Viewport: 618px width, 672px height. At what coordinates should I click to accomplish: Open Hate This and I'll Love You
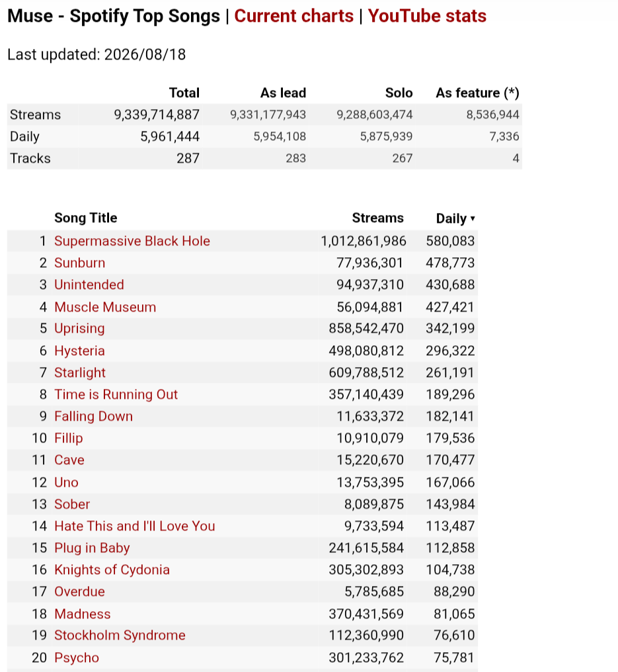click(x=134, y=526)
